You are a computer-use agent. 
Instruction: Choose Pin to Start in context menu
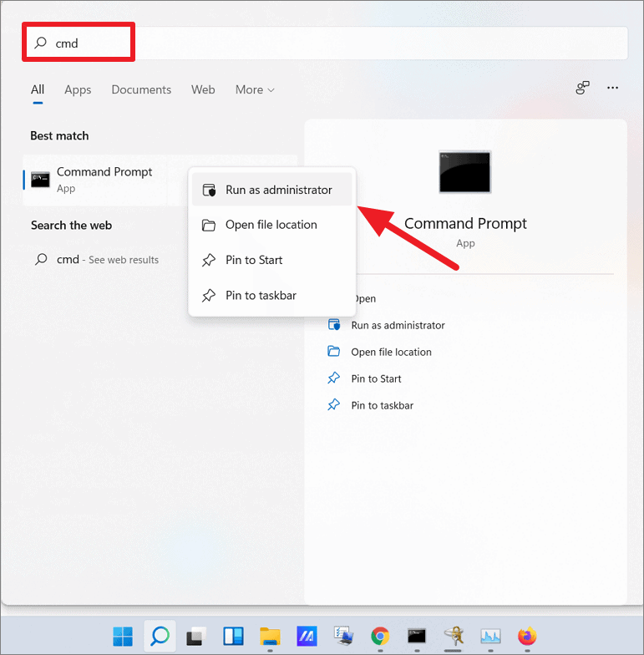pos(272,260)
